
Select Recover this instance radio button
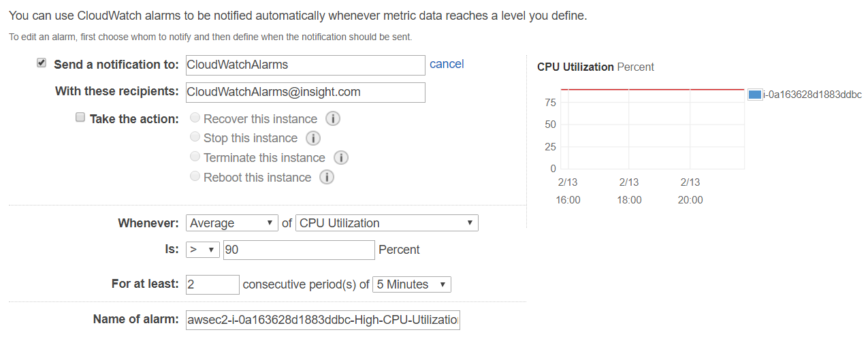click(195, 118)
